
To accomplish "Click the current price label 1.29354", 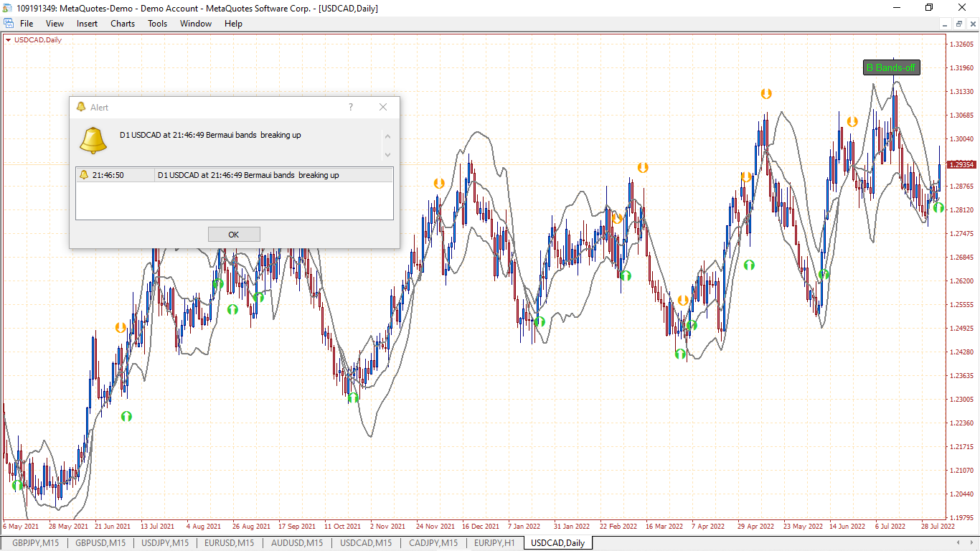I will 961,165.
